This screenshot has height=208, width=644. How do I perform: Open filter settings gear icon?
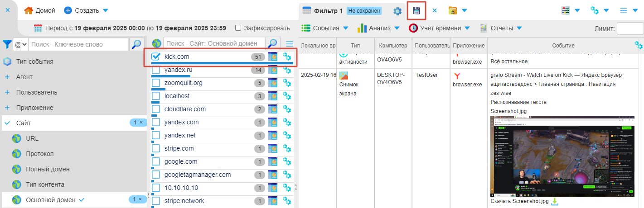click(397, 11)
